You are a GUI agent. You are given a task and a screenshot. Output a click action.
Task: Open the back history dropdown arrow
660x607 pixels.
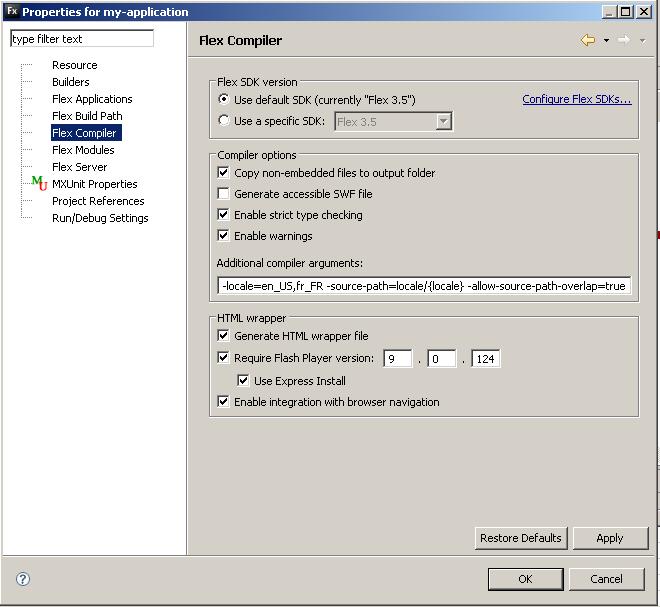(x=606, y=41)
